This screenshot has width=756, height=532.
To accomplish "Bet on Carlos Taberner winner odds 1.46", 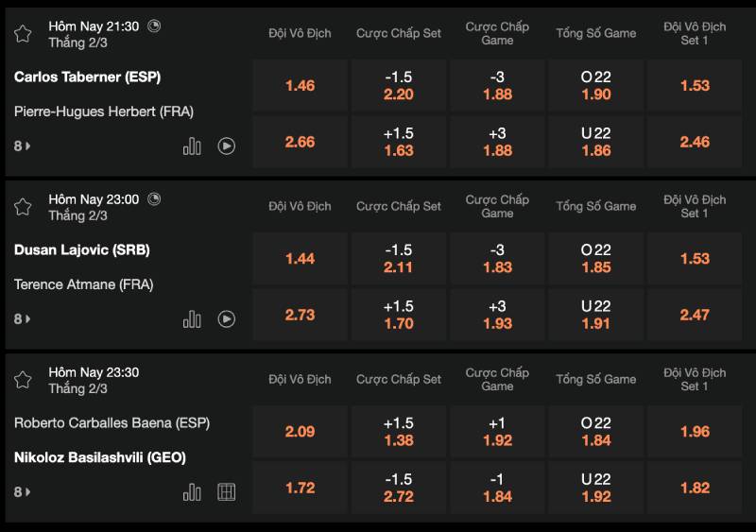I will pyautogui.click(x=300, y=86).
